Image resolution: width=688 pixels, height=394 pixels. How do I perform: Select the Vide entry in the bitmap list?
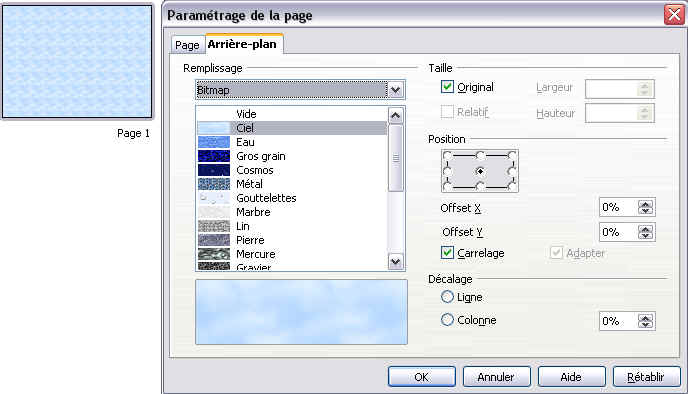(x=291, y=114)
